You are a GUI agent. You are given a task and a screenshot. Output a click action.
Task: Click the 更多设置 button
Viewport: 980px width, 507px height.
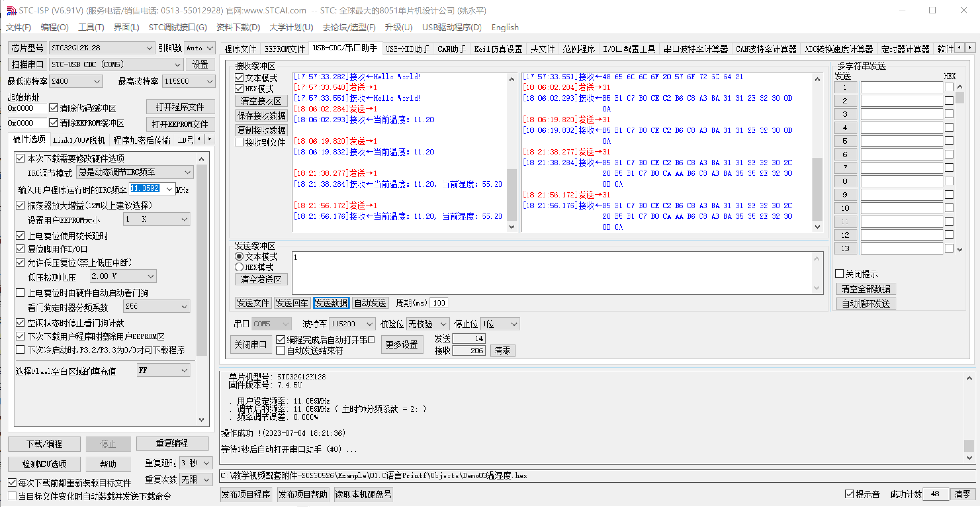coord(402,344)
